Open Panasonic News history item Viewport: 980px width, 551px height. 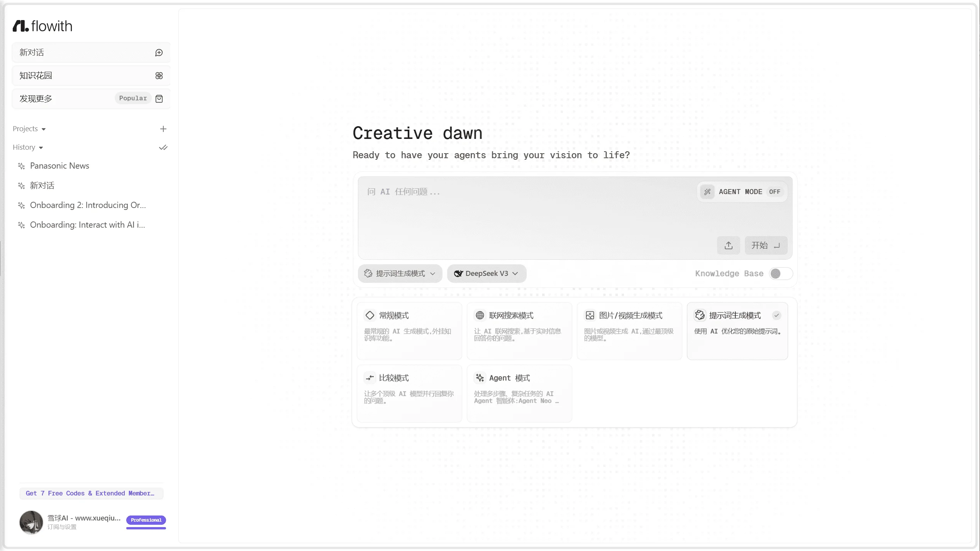pyautogui.click(x=59, y=166)
